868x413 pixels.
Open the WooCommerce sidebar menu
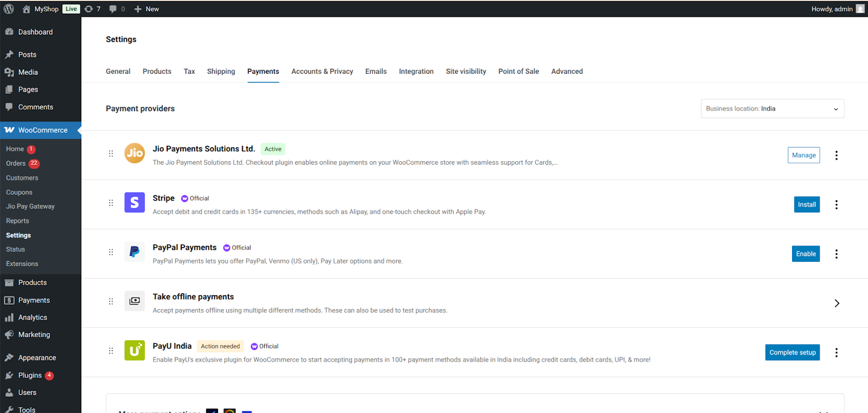pyautogui.click(x=41, y=130)
